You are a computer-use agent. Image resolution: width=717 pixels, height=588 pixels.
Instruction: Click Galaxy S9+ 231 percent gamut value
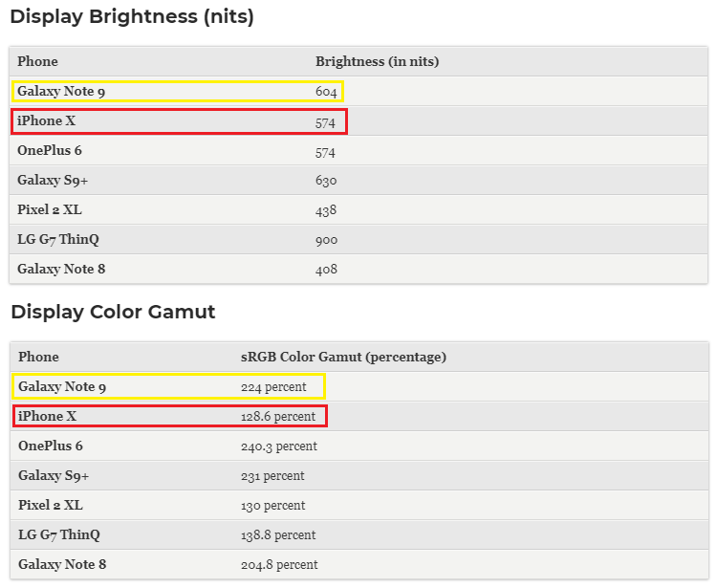tap(272, 476)
